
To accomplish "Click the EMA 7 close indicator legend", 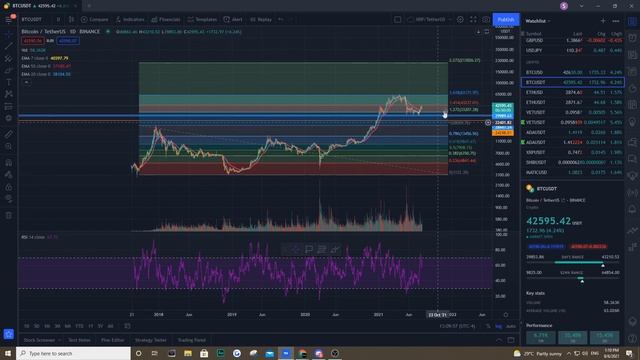I will [45, 58].
